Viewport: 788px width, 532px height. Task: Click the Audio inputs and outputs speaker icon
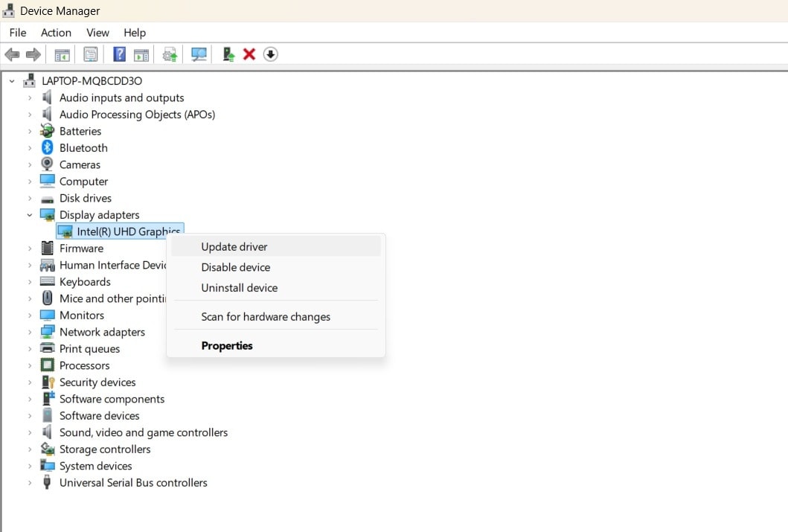click(47, 97)
